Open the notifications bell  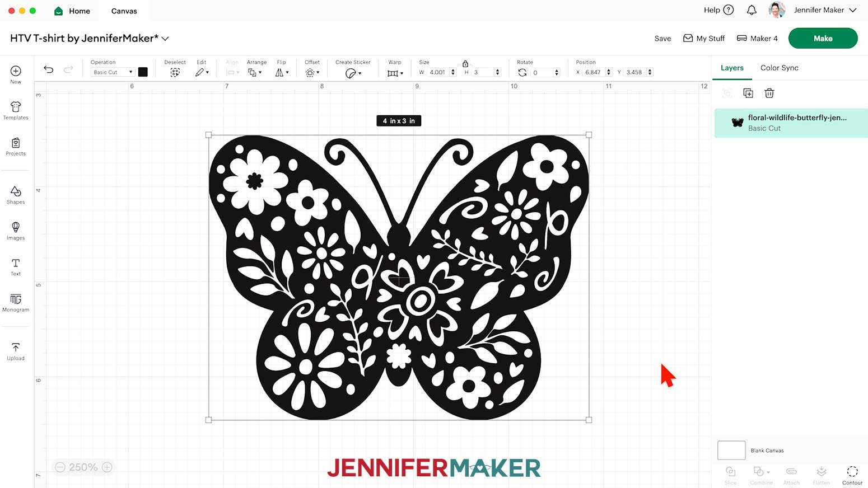(x=752, y=10)
